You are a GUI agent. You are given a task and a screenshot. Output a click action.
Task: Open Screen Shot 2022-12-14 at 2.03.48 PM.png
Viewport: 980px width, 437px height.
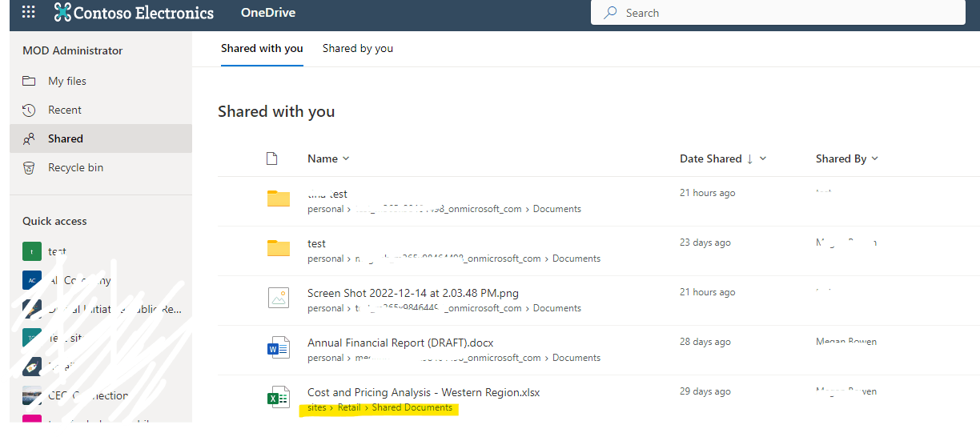[413, 293]
